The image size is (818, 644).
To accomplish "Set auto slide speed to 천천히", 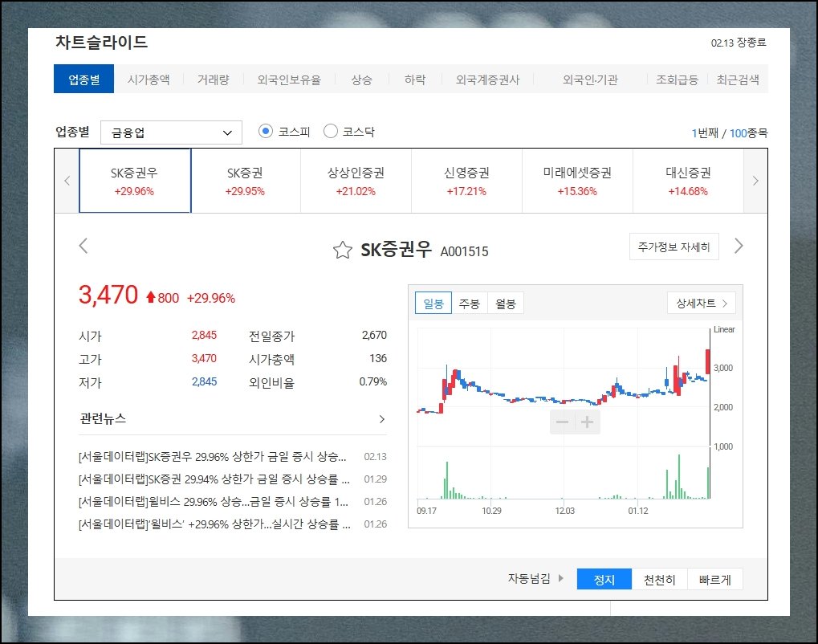I will point(659,579).
